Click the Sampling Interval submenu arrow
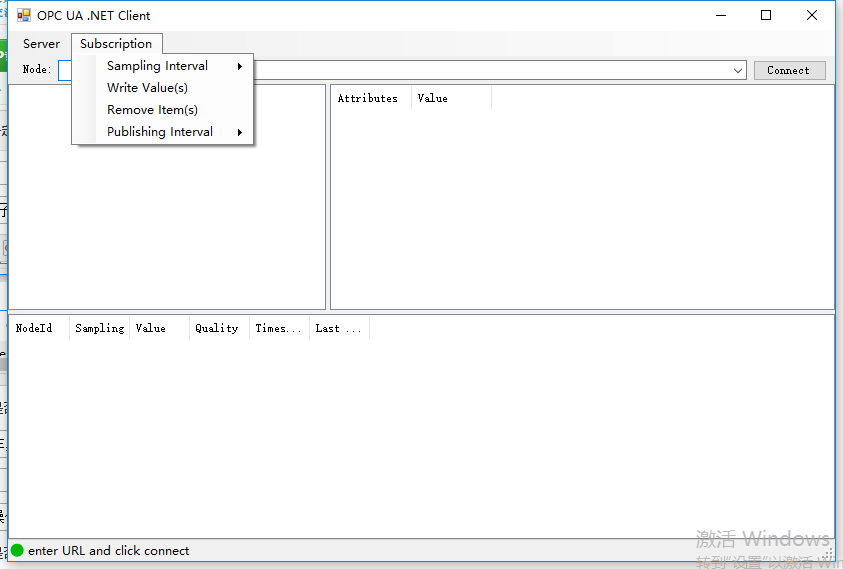 pos(240,66)
